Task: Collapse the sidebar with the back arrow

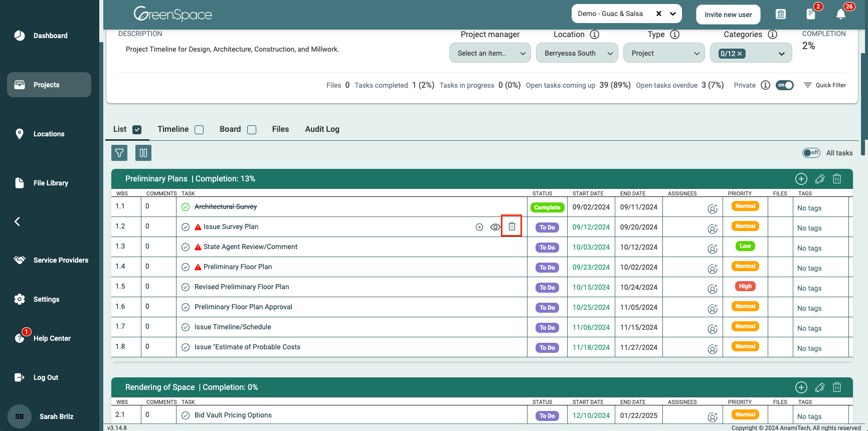Action: [18, 222]
